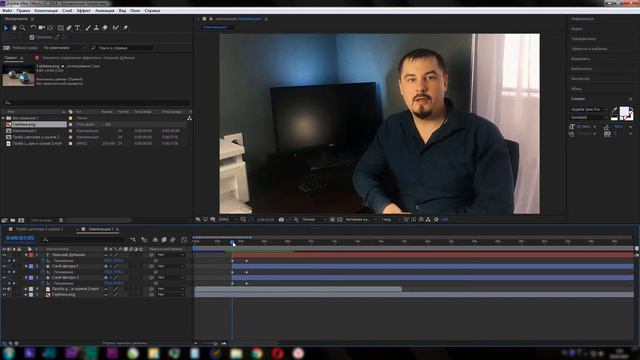Select the Roto Brush tool

(116, 28)
